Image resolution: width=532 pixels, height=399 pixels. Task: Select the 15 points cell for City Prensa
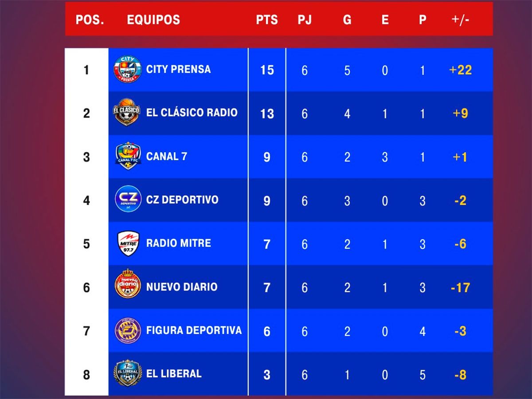(267, 70)
